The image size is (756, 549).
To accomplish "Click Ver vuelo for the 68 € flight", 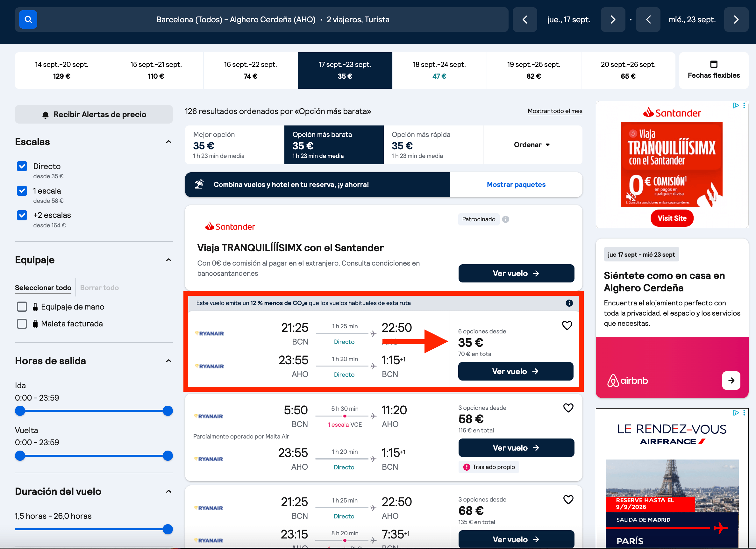I will tap(516, 539).
